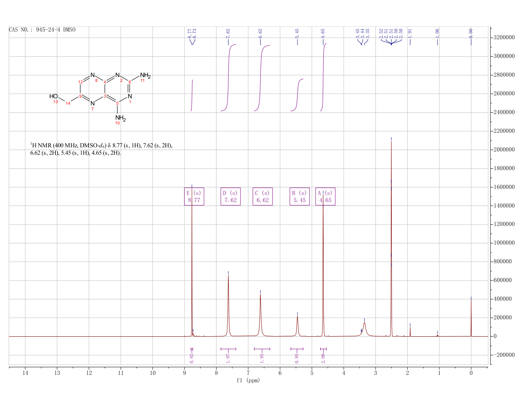Click the 2.00 integral value under 4.65

(323, 358)
